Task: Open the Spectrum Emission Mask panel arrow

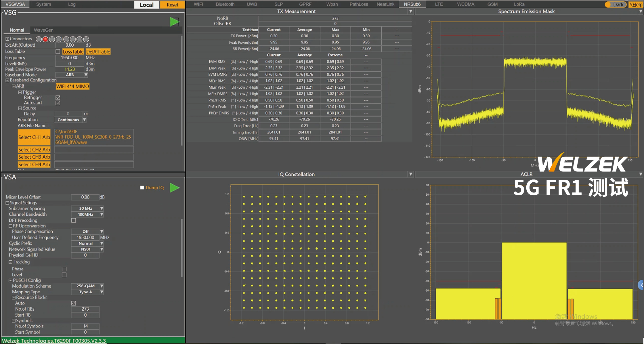Action: tap(640, 12)
